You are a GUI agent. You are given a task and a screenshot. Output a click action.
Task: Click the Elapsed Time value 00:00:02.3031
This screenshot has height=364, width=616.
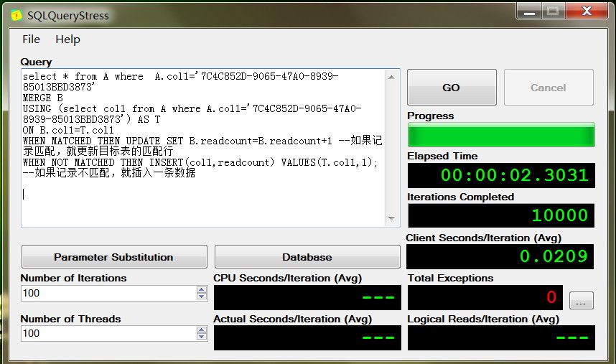click(x=514, y=175)
